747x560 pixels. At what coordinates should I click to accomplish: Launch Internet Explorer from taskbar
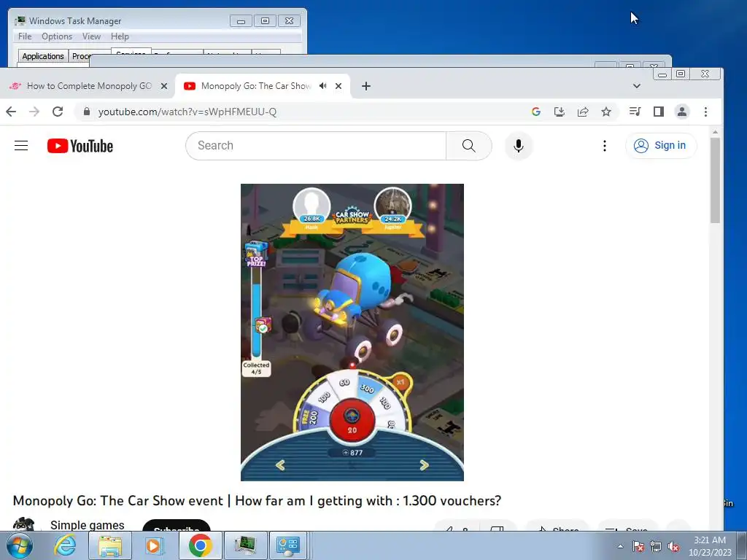click(x=65, y=545)
